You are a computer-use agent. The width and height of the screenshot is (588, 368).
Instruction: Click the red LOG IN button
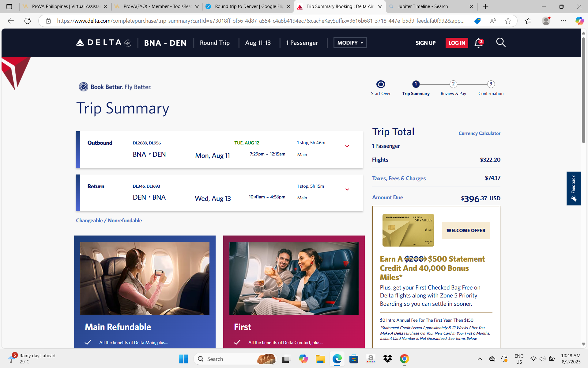[457, 43]
